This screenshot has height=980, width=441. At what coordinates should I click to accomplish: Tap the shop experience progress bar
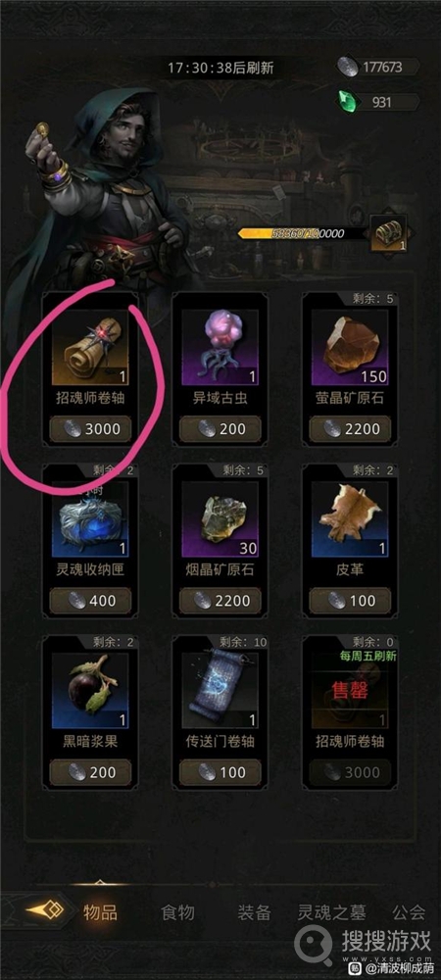(x=303, y=233)
